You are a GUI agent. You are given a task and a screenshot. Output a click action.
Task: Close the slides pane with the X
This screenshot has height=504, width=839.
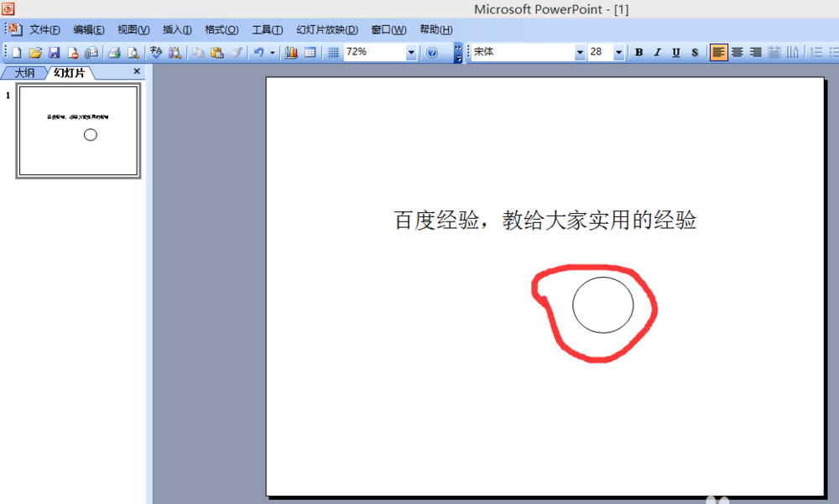pyautogui.click(x=137, y=71)
